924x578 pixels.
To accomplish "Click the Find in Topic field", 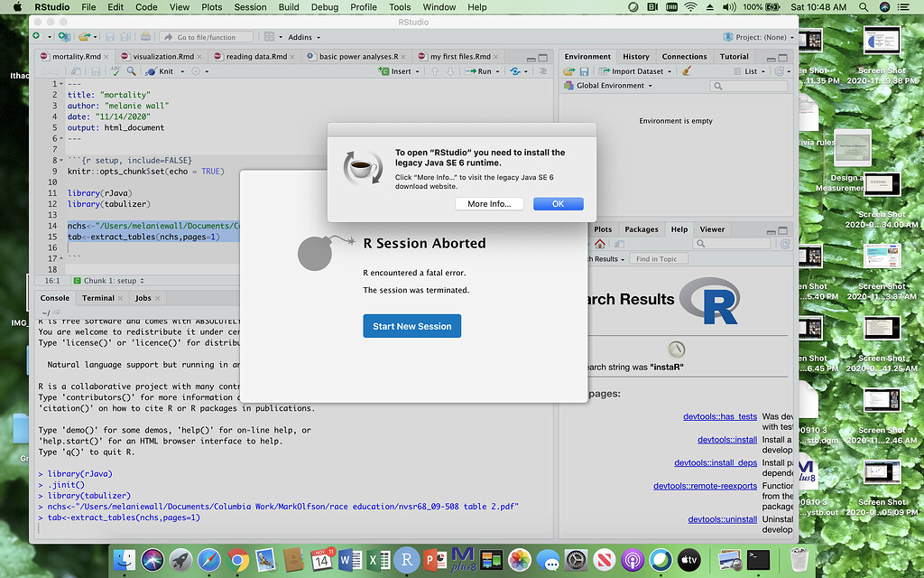I will (659, 259).
